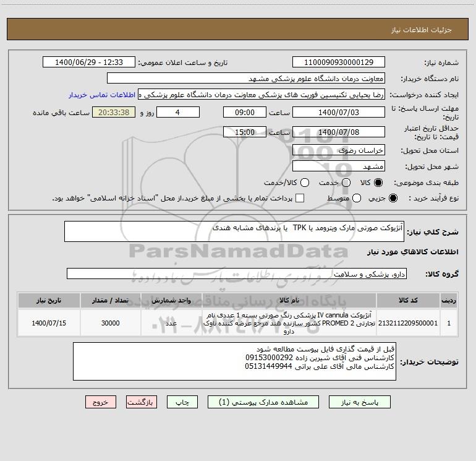The height and width of the screenshot is (461, 476).
Task: Click the delivery city field مشهد
Action: [339, 166]
